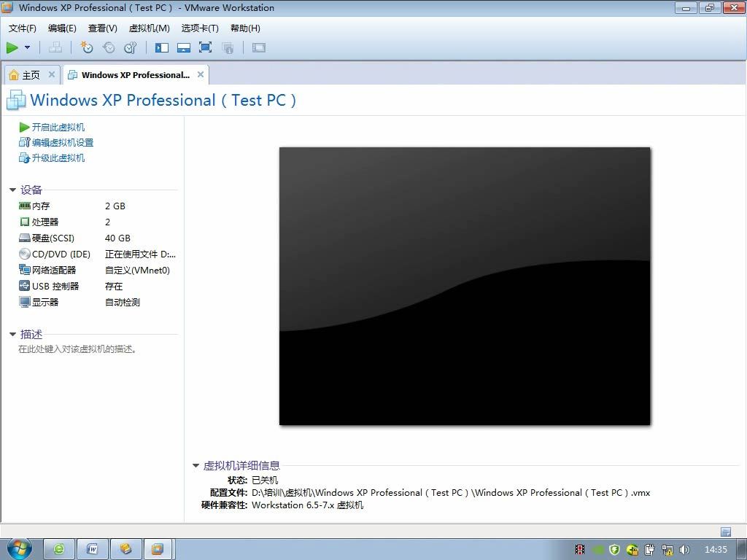Click the status bar icon at bottom right
747x560 pixels.
pyautogui.click(x=726, y=532)
